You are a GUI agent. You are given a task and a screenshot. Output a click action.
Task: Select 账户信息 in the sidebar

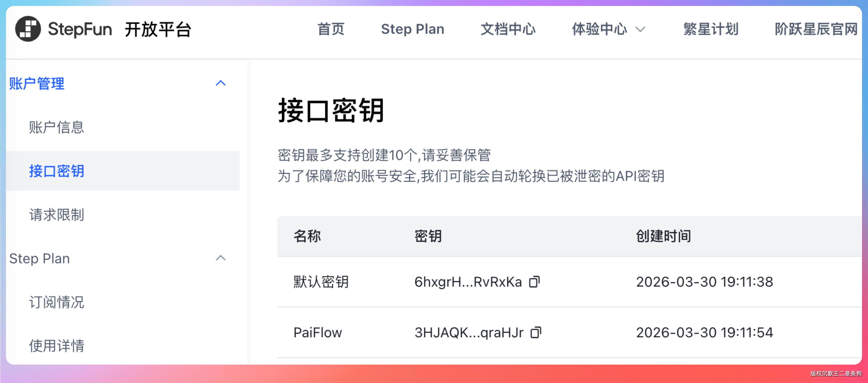click(56, 127)
